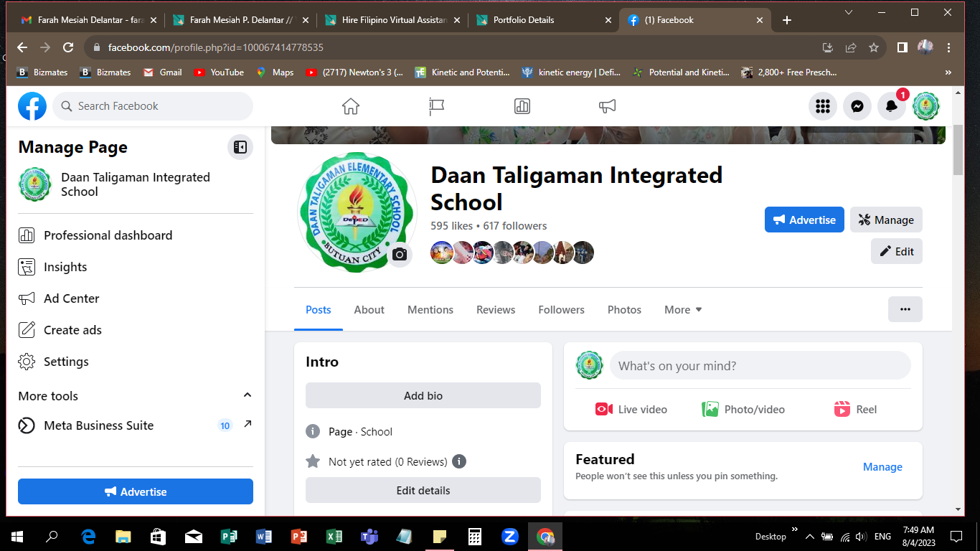
Task: Bookmark this page with star icon
Action: [x=874, y=47]
